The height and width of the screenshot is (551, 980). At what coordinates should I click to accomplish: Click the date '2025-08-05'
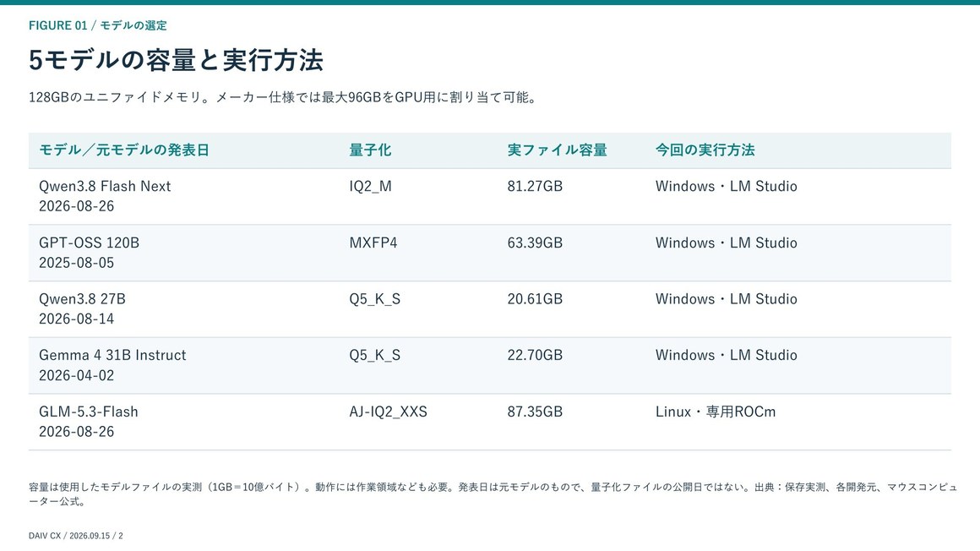(x=76, y=263)
